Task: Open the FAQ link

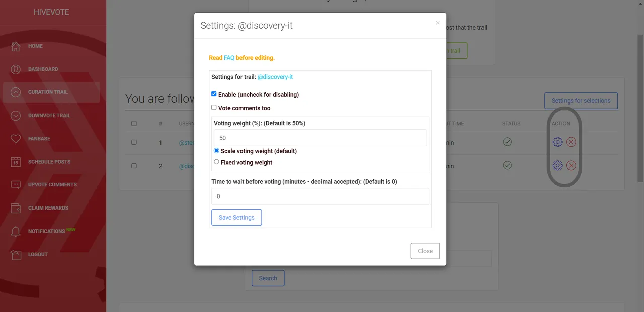Action: pos(229,58)
